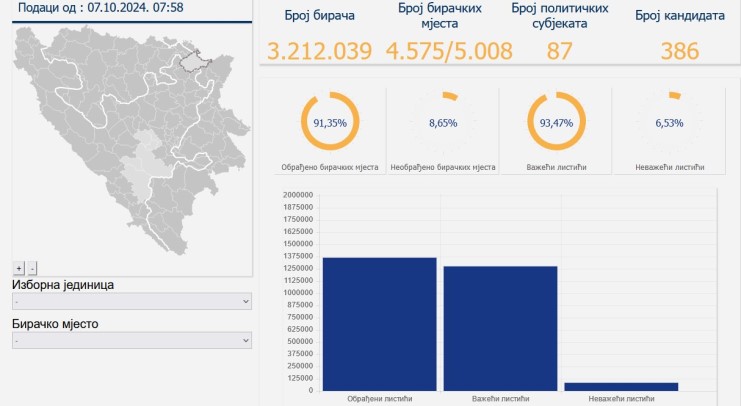Open the Изборна јединица dropdown
This screenshot has width=741, height=406.
132,301
